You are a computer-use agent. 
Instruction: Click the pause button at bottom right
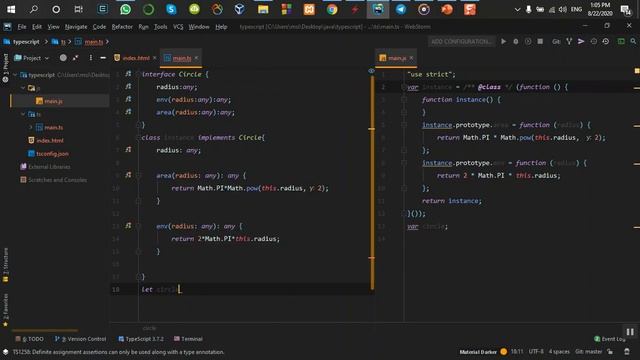630,332
